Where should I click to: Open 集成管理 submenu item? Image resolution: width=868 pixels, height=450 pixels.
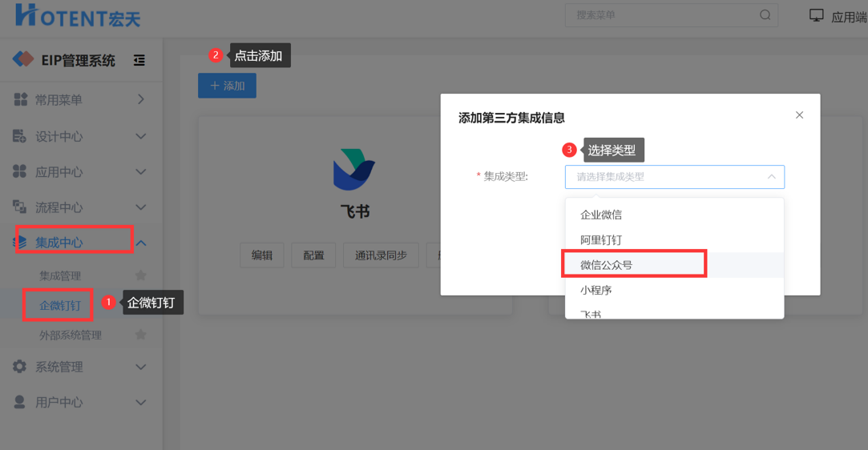coord(60,275)
